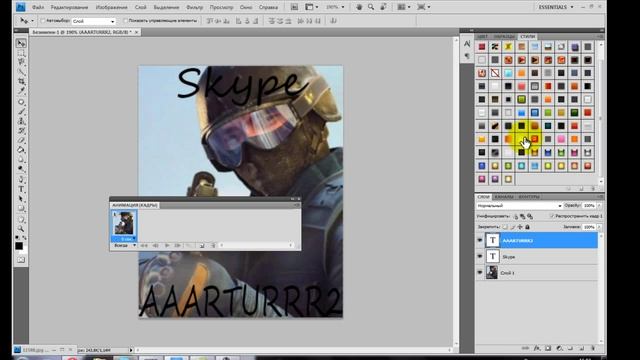This screenshot has height=360, width=640.
Task: Open the Нормальный blend mode dropdown
Action: point(519,206)
